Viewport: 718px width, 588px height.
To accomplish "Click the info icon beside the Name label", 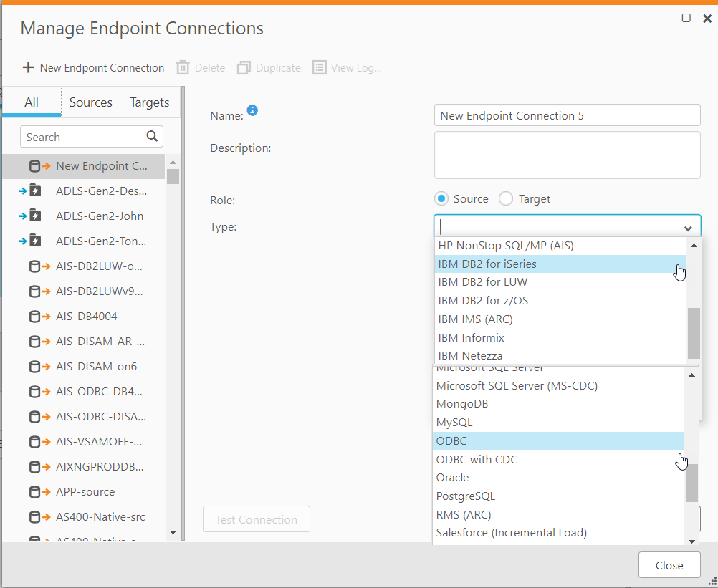I will point(251,111).
